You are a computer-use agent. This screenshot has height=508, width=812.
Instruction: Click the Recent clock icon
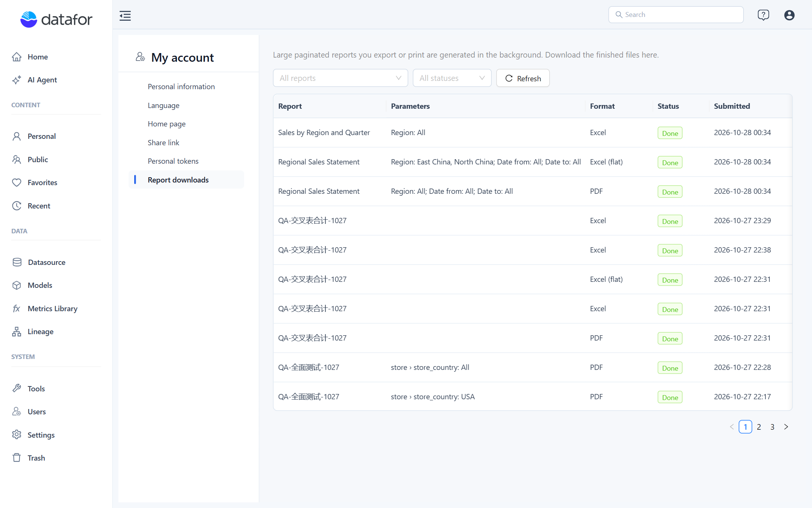click(17, 206)
